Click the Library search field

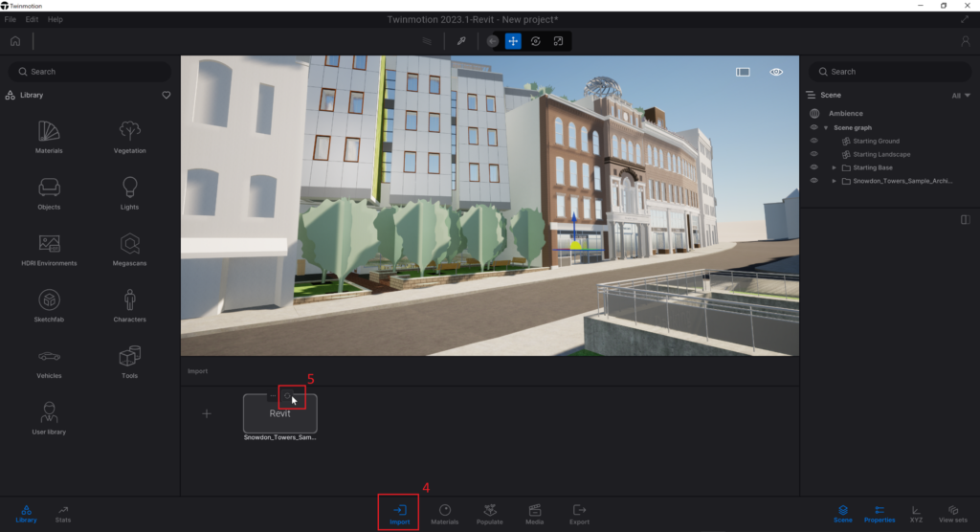pyautogui.click(x=89, y=72)
